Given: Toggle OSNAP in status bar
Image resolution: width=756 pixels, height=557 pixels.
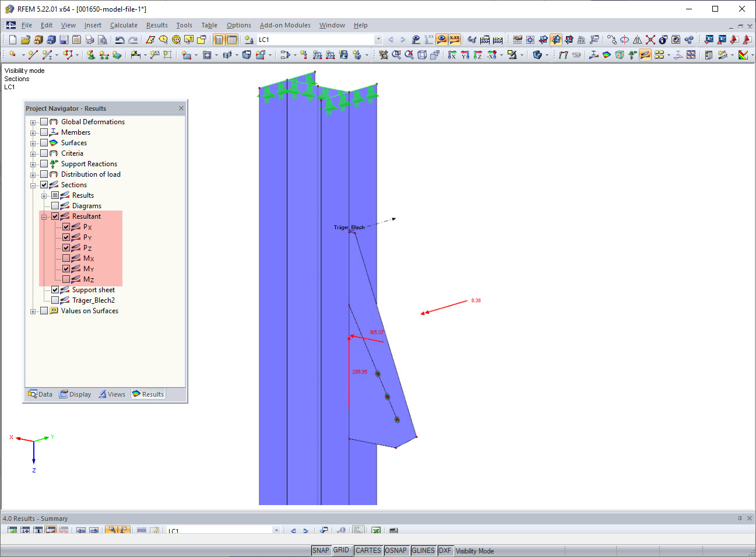Looking at the screenshot, I should tap(396, 551).
